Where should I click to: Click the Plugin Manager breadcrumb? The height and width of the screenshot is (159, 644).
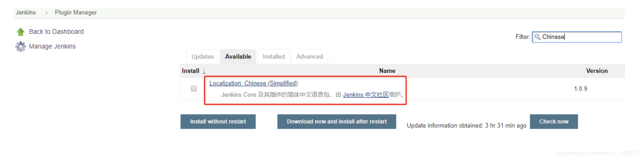[x=76, y=12]
